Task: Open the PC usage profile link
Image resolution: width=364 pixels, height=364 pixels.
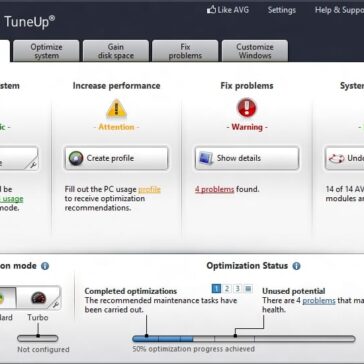Action: pyautogui.click(x=149, y=190)
